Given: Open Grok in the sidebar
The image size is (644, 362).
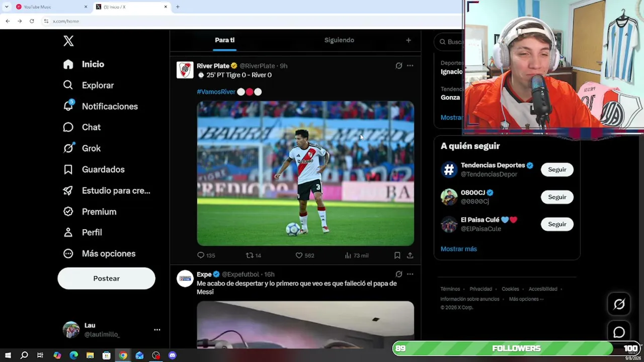Looking at the screenshot, I should pyautogui.click(x=82, y=149).
